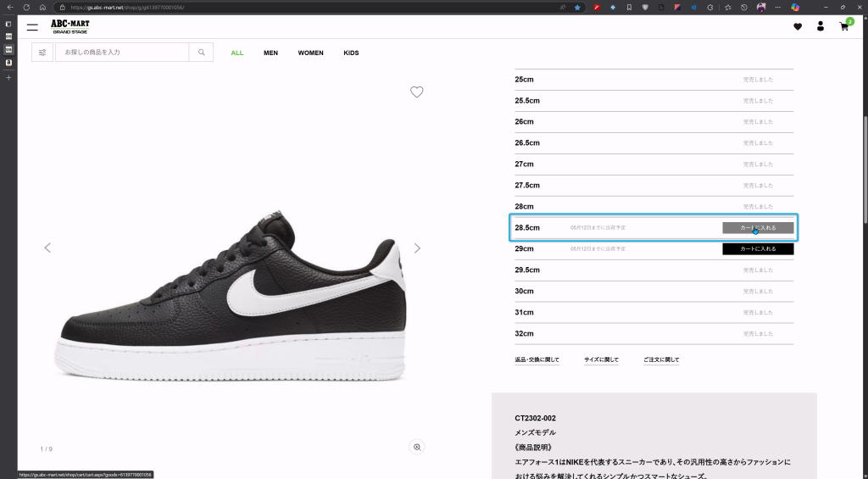Image resolution: width=868 pixels, height=479 pixels.
Task: Select the MEN category tab
Action: click(x=270, y=53)
